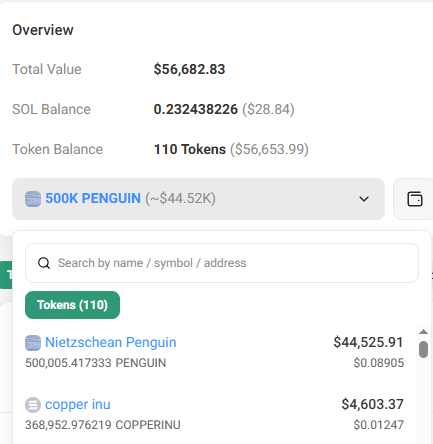Expand the 500K PENGUIN token dropdown
The image size is (433, 444).
coord(198,199)
